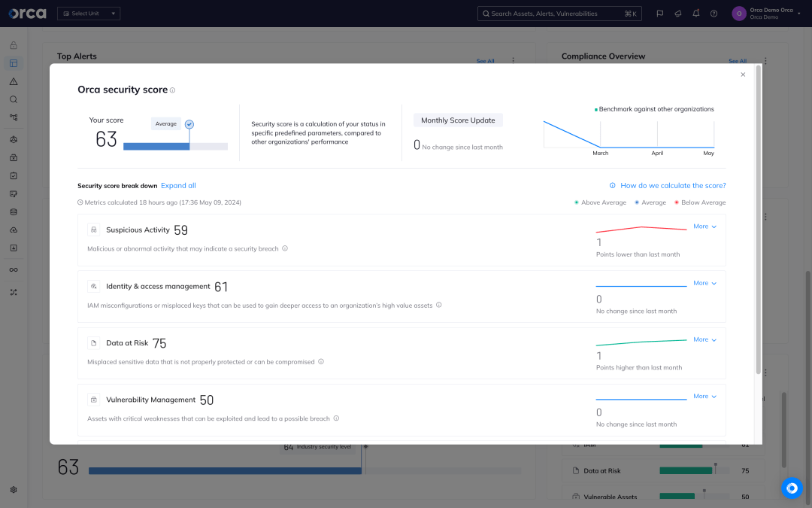Open the round chat widget button

(792, 488)
